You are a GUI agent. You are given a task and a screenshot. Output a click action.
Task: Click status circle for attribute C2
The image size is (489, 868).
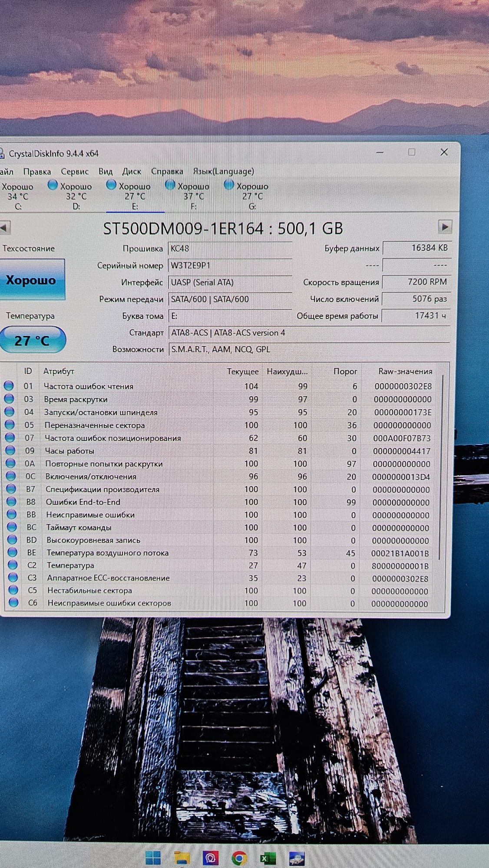[13, 565]
